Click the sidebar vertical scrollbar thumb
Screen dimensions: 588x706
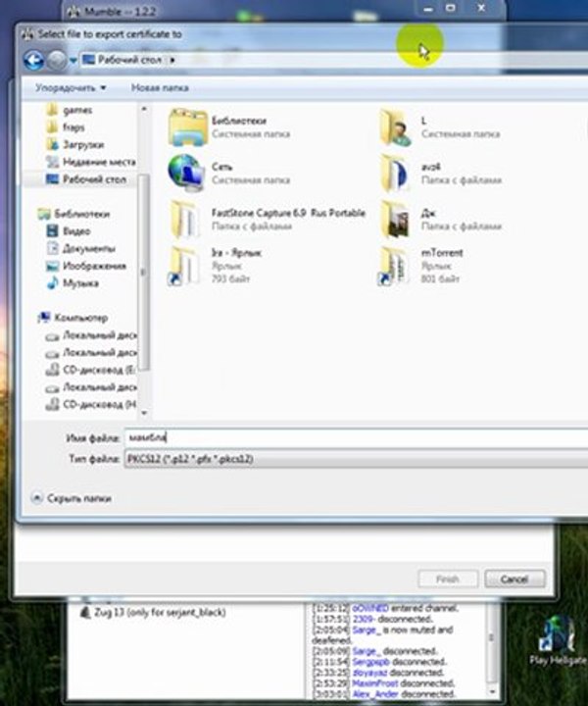(144, 273)
